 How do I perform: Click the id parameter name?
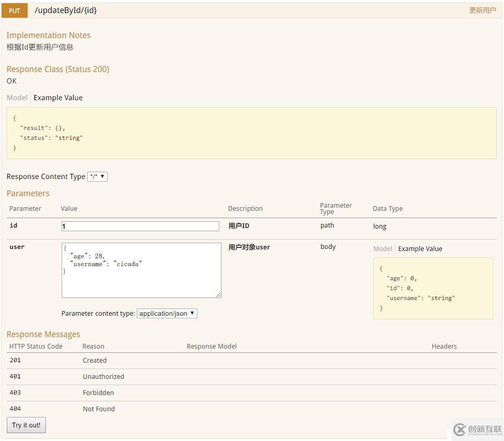click(14, 225)
